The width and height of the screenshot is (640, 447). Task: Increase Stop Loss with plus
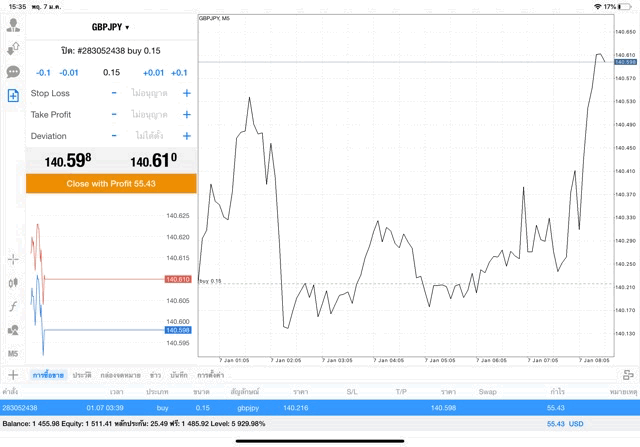[187, 93]
